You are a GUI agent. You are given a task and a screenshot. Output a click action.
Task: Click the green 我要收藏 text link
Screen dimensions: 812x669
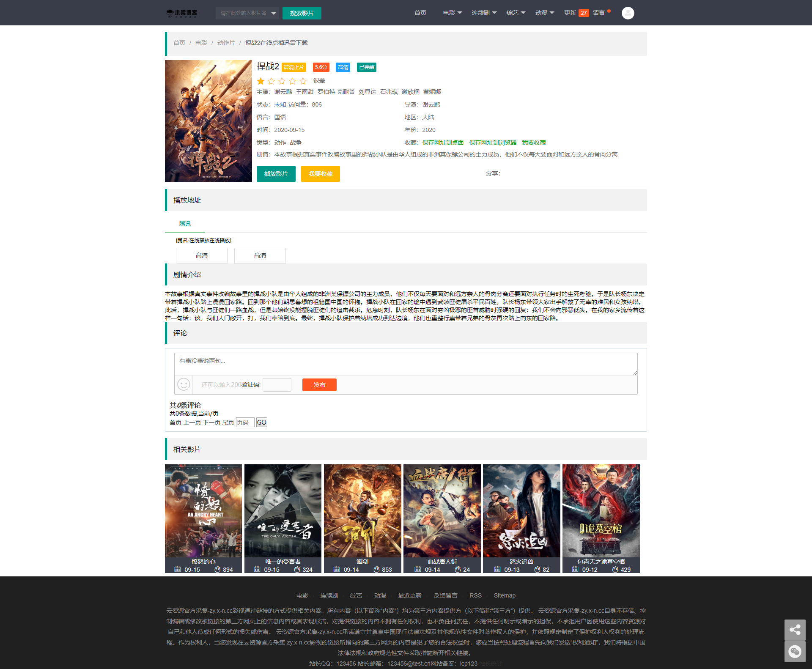tap(534, 143)
